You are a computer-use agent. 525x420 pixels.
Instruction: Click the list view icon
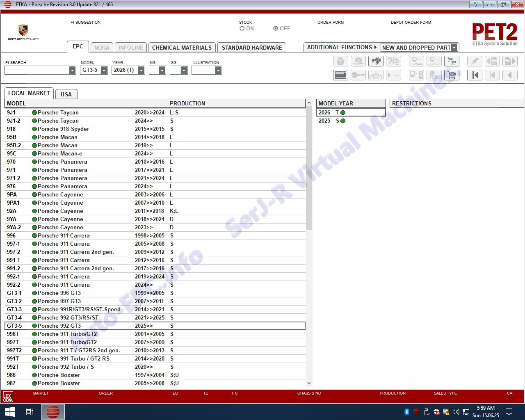[340, 75]
